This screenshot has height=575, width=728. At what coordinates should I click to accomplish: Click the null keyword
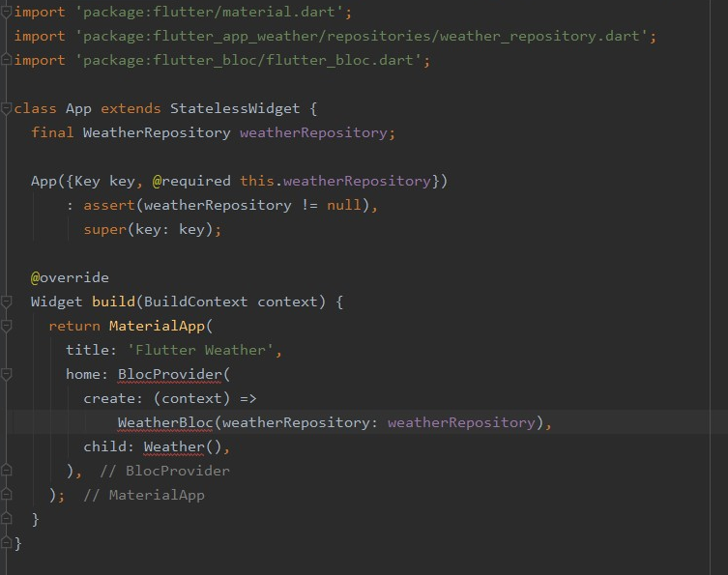343,205
